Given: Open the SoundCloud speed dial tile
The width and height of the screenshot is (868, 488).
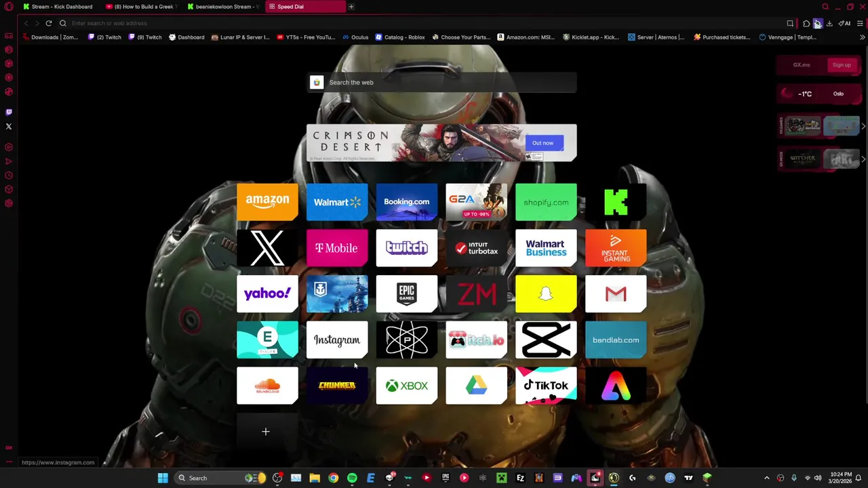Looking at the screenshot, I should tap(267, 386).
